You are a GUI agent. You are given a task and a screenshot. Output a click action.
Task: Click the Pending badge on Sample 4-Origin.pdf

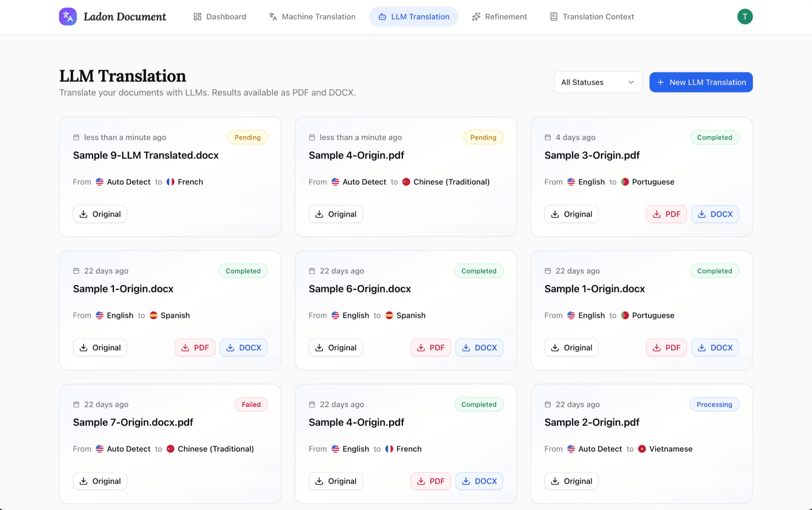483,137
